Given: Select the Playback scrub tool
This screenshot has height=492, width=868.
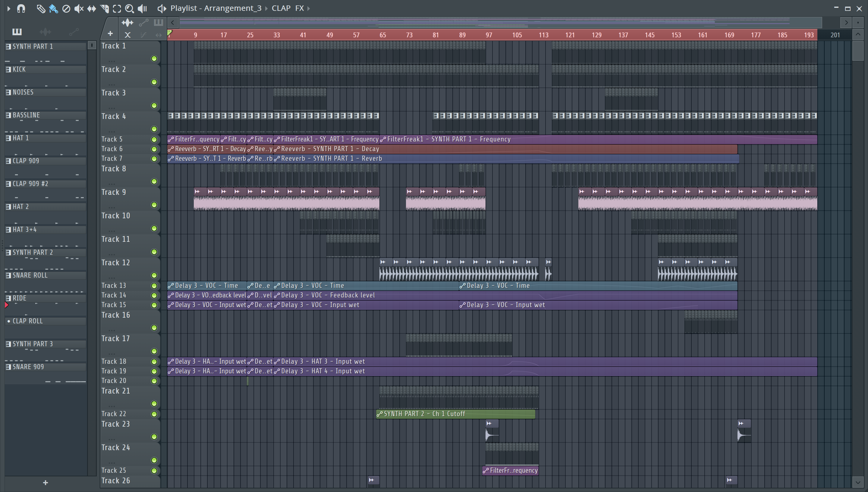Looking at the screenshot, I should (x=142, y=8).
